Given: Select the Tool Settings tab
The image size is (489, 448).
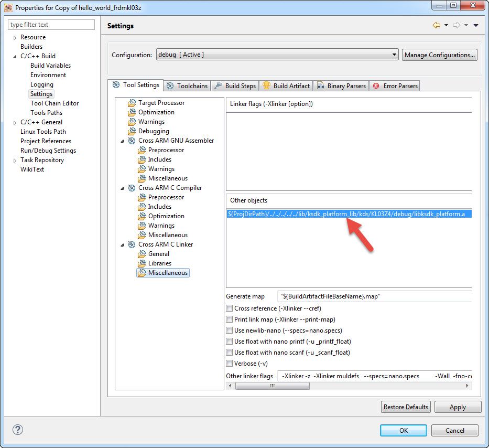Looking at the screenshot, I should click(136, 85).
